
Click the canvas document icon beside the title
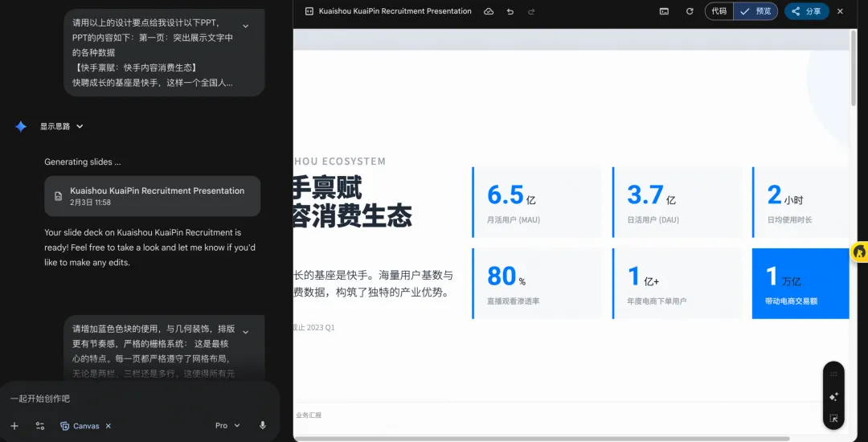click(x=309, y=11)
